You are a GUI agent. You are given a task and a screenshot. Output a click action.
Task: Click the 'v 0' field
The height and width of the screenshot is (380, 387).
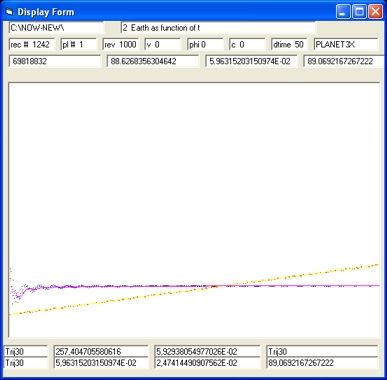click(x=163, y=44)
